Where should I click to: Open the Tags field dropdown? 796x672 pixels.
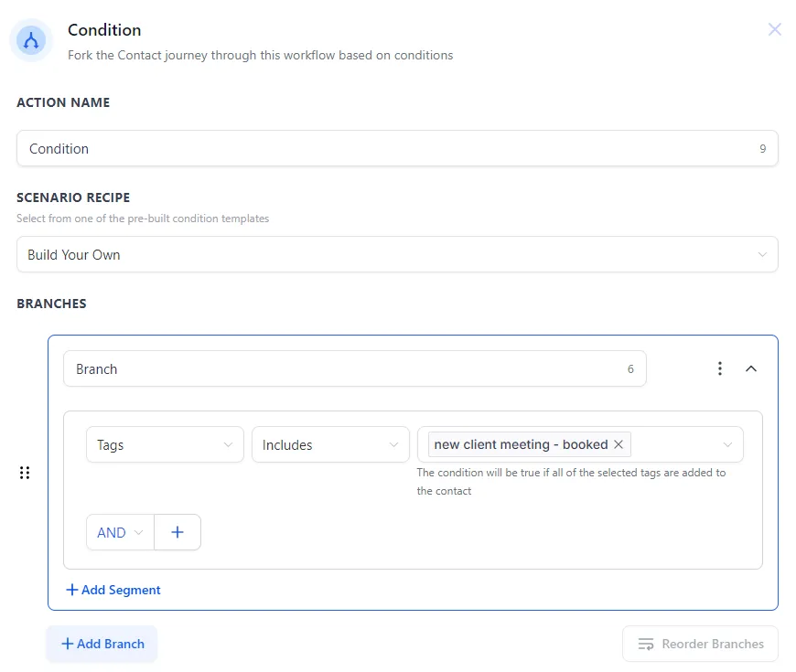coord(165,444)
